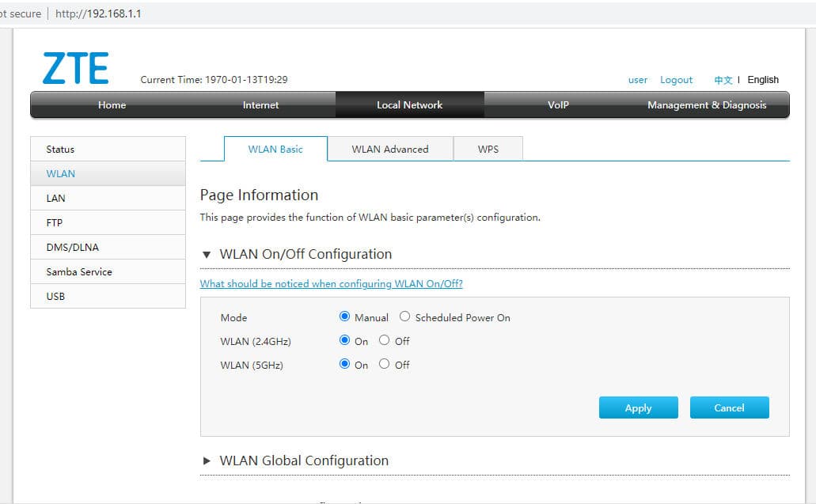This screenshot has height=504, width=816.
Task: Open the WPS tab
Action: (x=488, y=150)
